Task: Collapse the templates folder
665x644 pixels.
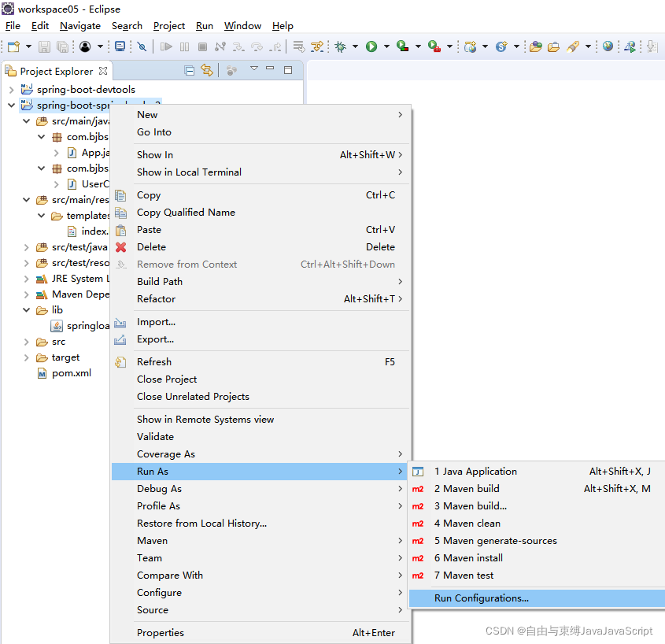Action: point(42,216)
